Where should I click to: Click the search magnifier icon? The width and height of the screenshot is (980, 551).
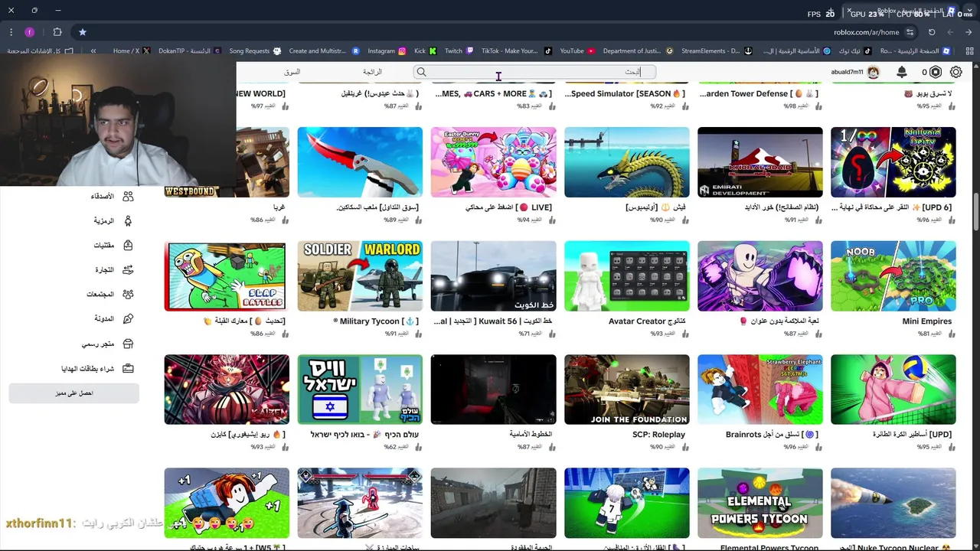point(421,72)
